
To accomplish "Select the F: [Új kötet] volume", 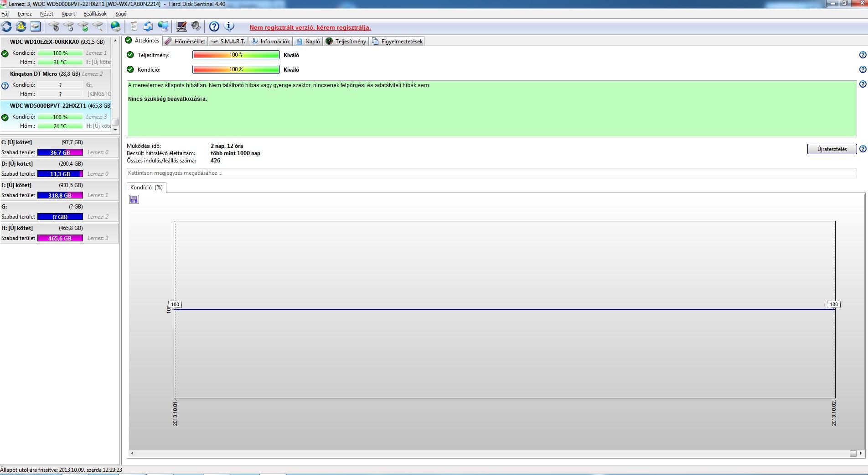I will (59, 190).
